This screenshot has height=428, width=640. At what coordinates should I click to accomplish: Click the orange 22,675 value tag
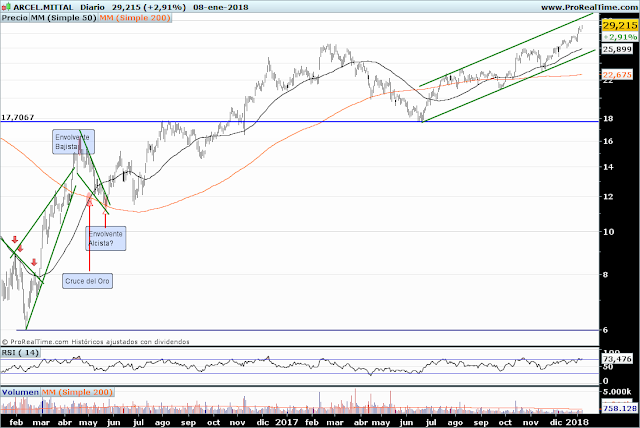click(617, 75)
